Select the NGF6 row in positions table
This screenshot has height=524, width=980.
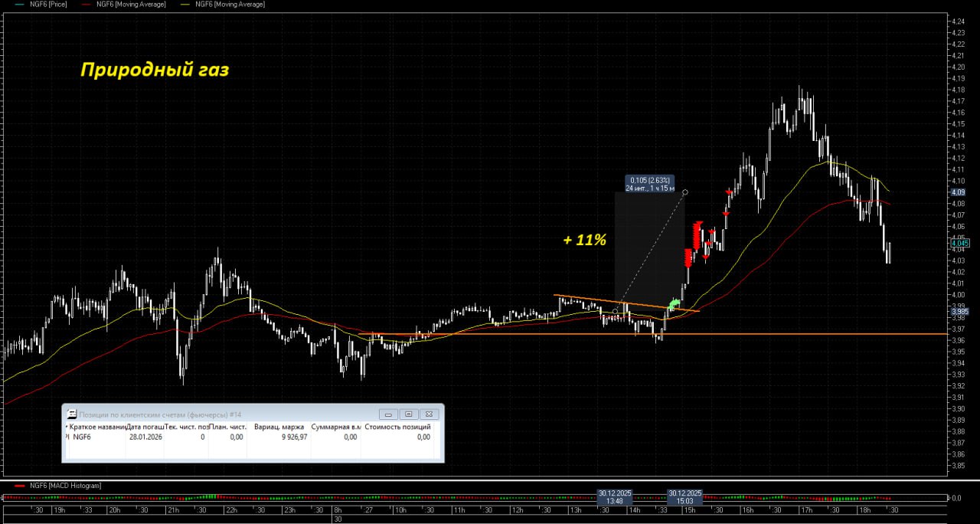tap(81, 437)
